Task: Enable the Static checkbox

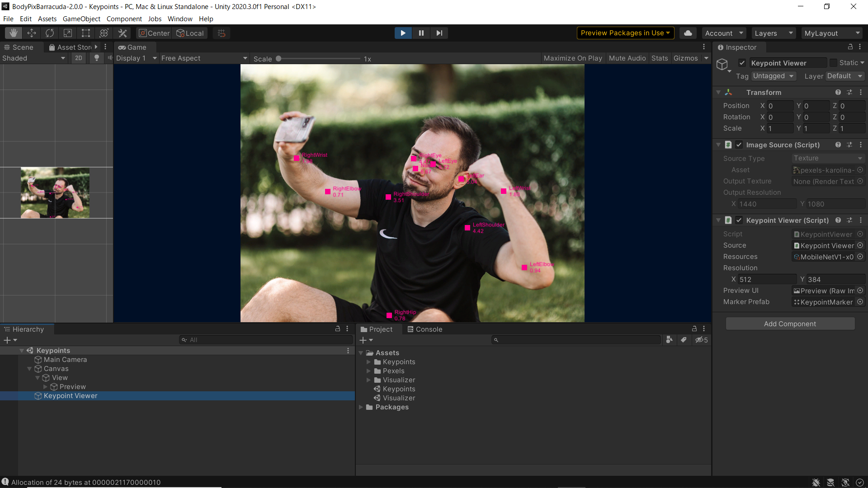Action: click(x=833, y=63)
